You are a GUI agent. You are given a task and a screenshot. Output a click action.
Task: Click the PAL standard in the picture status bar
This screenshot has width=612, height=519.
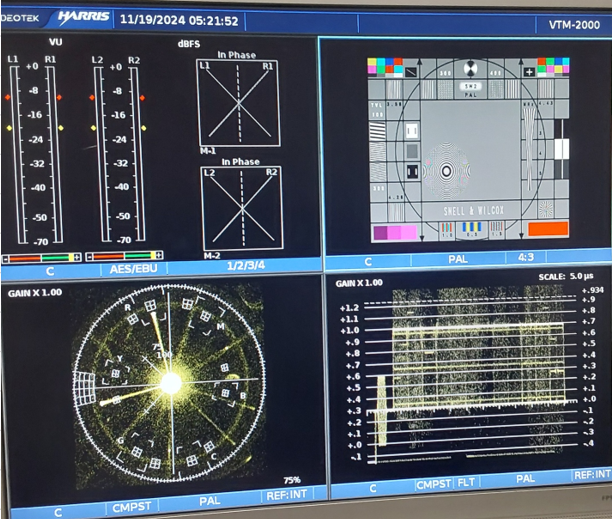458,259
